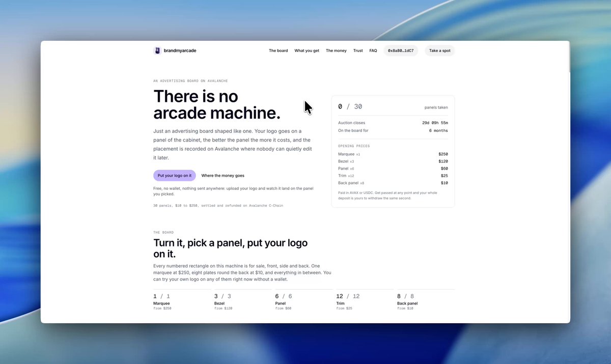
Task: Click the Trim $25 opening price row
Action: (393, 176)
